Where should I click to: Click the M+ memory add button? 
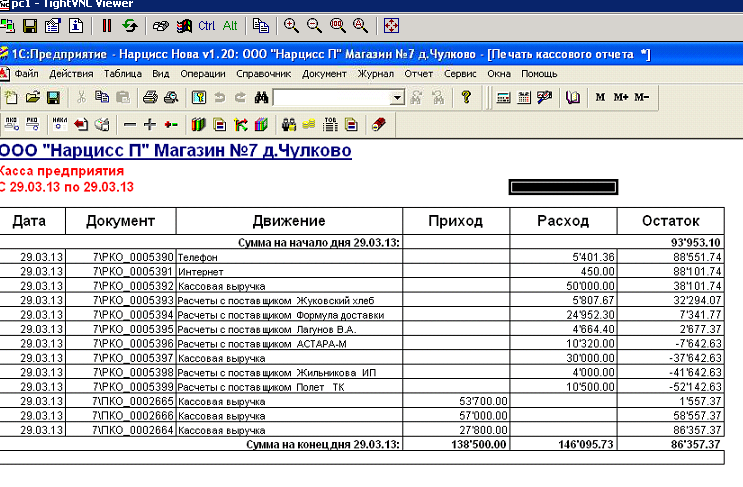click(x=620, y=98)
